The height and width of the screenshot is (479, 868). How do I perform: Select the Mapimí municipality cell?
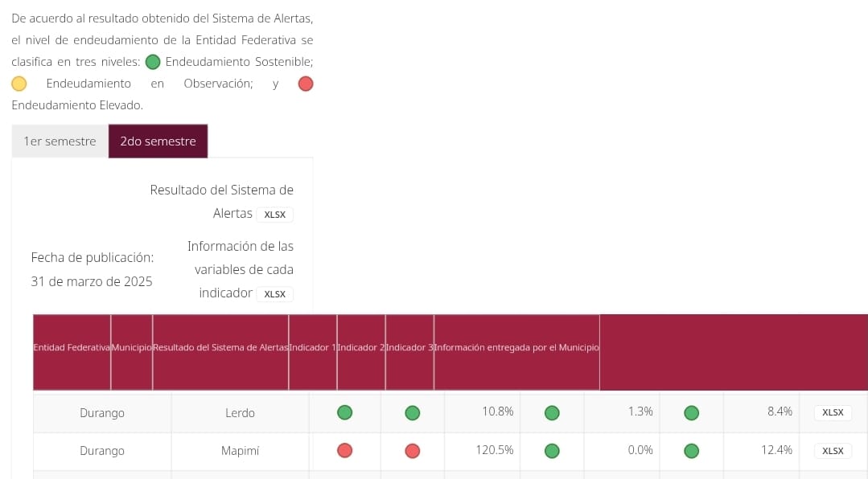coord(238,451)
